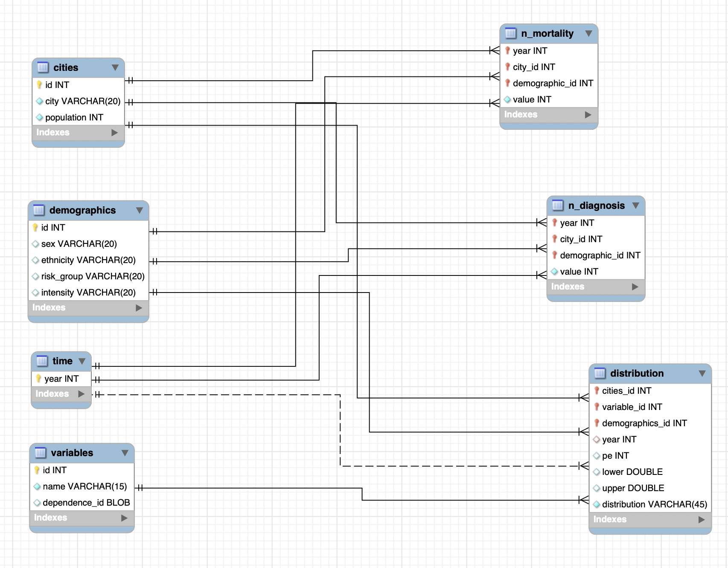
Task: Expand Indexes section of distribution table
Action: click(x=702, y=519)
